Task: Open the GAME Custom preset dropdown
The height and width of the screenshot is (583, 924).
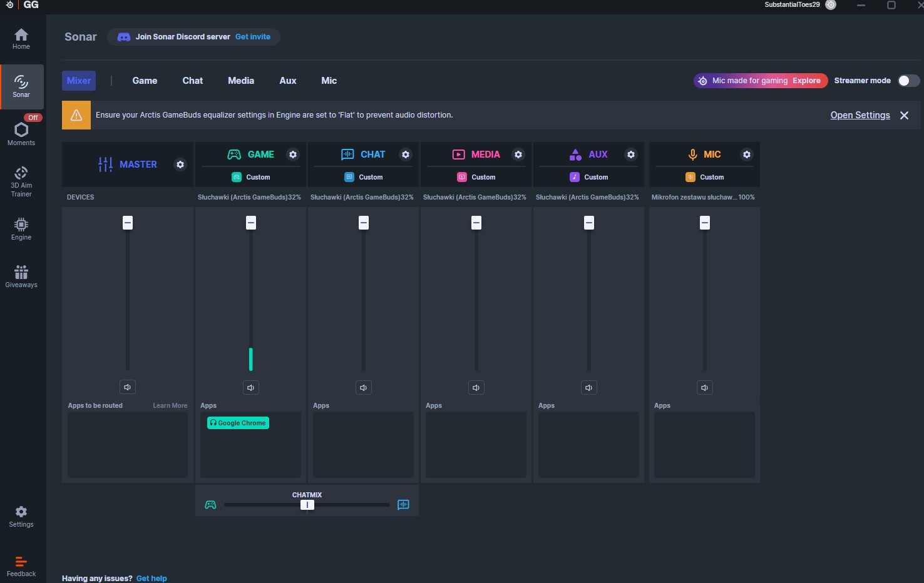Action: 251,177
